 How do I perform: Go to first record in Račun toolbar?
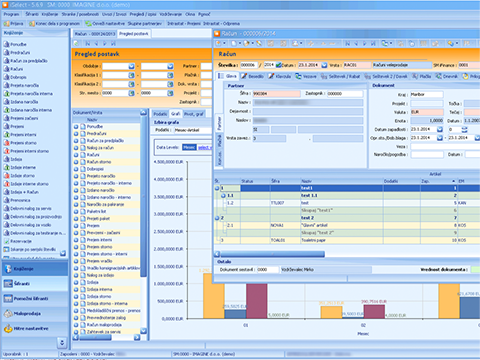(347, 43)
